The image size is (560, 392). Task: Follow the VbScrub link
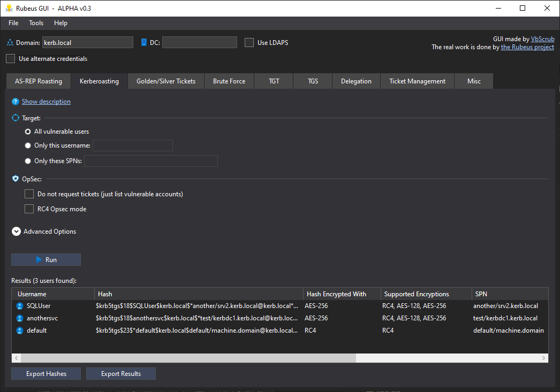click(542, 39)
